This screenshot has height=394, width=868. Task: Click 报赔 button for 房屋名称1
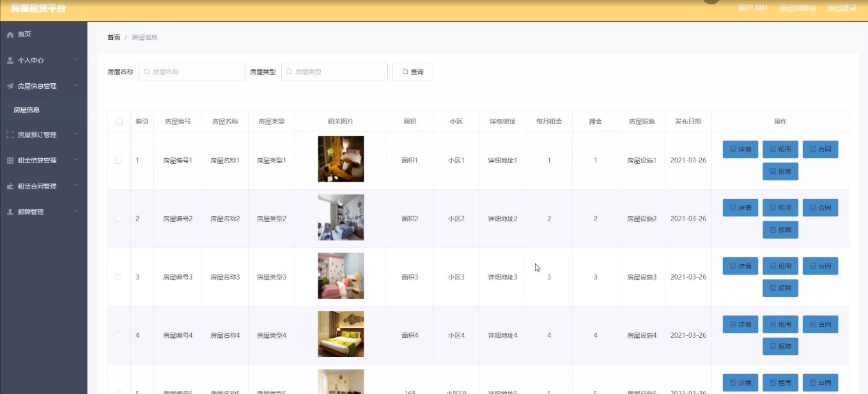click(780, 171)
